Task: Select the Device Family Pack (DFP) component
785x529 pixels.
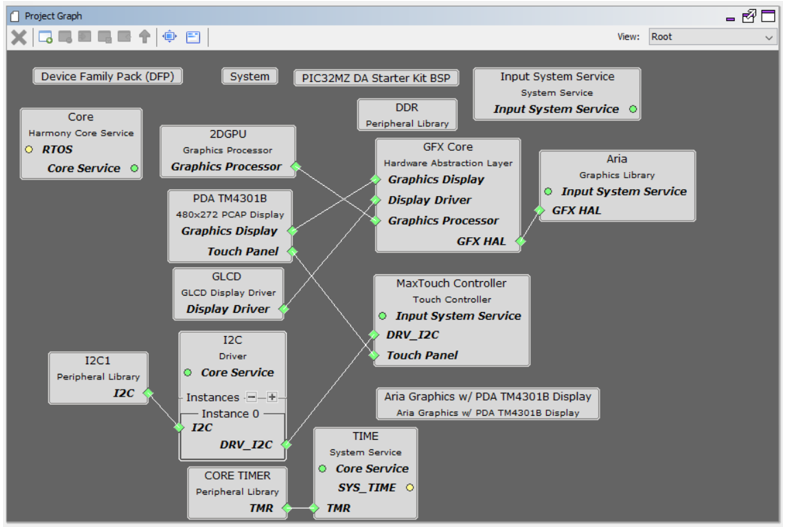Action: (x=108, y=77)
